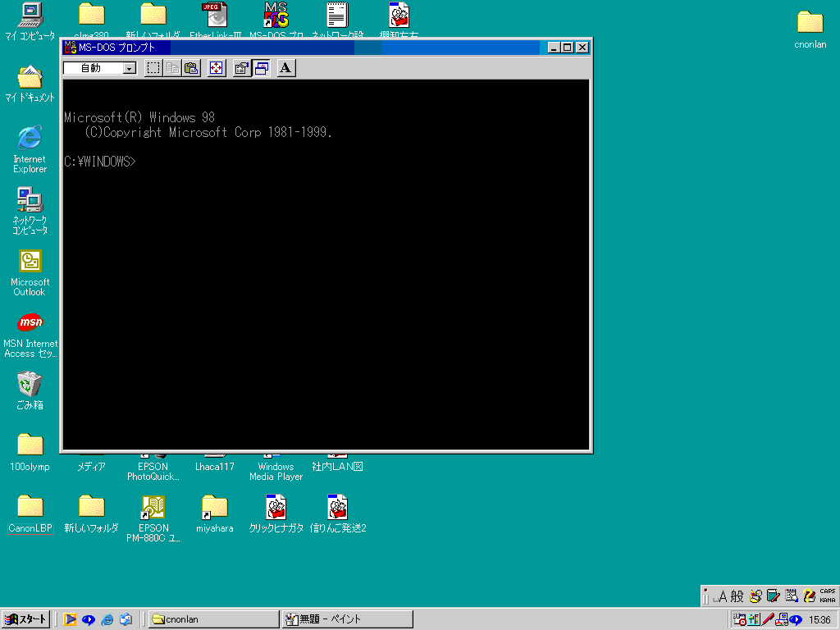Launch the first Quick Launch media icon
Image resolution: width=840 pixels, height=630 pixels.
click(x=70, y=619)
